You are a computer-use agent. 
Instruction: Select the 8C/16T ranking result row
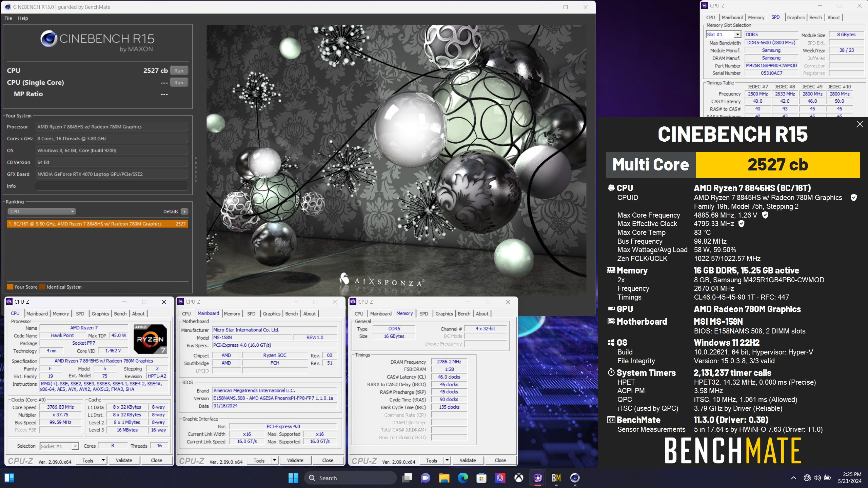pos(97,224)
